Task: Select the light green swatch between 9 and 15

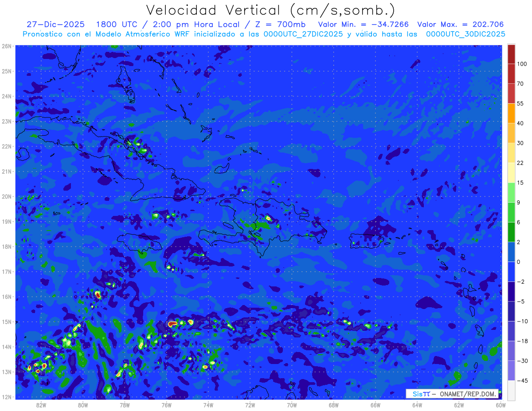Action: [511, 192]
